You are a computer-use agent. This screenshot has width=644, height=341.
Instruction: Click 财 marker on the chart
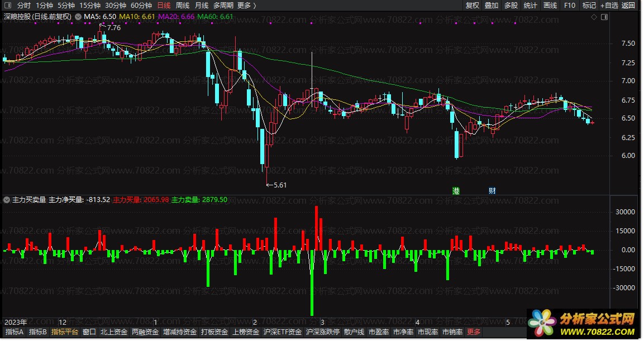(x=492, y=191)
